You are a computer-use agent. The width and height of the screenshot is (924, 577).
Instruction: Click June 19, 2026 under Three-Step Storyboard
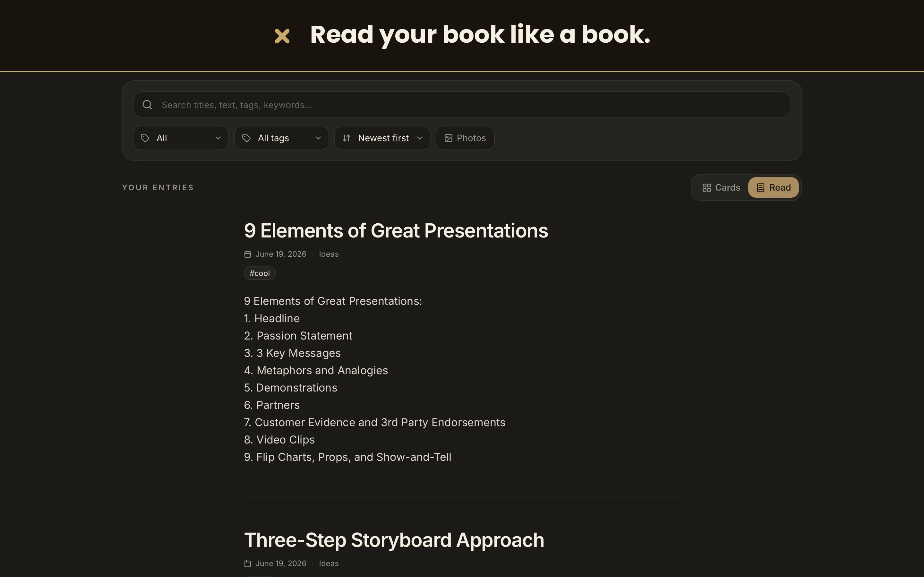[281, 564]
